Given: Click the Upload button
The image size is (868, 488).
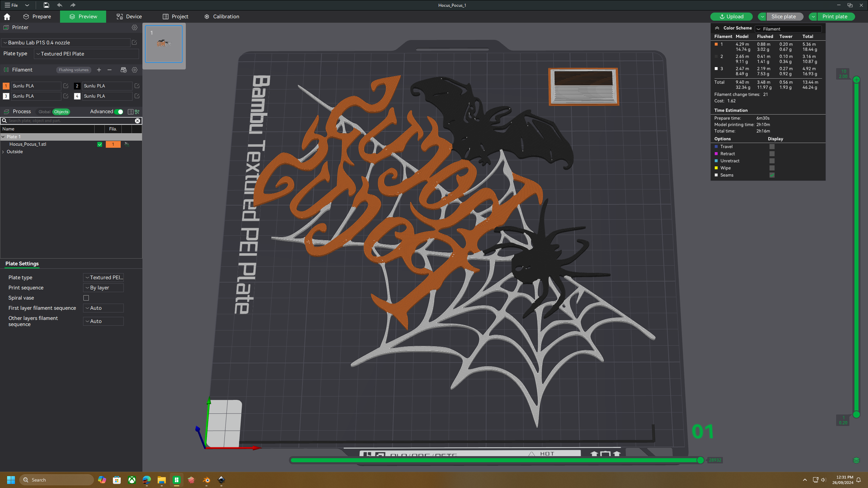Looking at the screenshot, I should pos(731,17).
